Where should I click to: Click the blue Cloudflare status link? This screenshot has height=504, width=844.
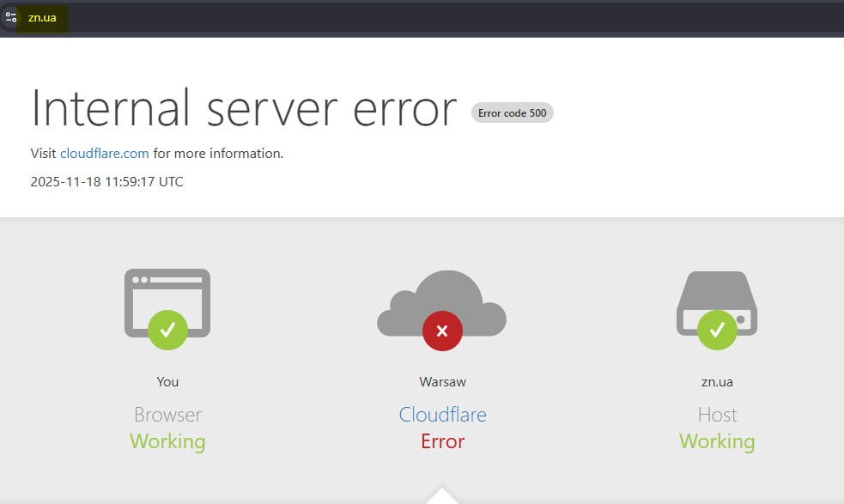tap(442, 415)
